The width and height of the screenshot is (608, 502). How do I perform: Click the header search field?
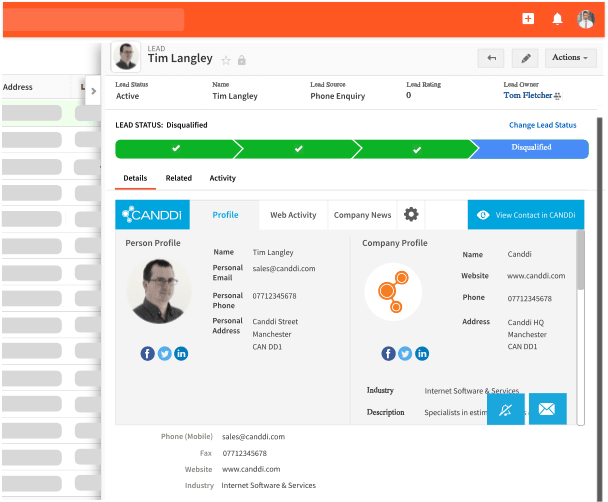point(93,19)
